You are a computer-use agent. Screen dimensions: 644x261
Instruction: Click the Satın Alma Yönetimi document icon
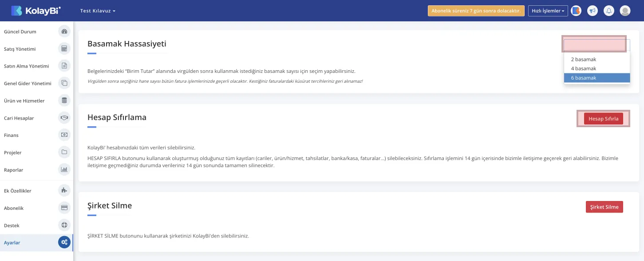[x=64, y=66]
